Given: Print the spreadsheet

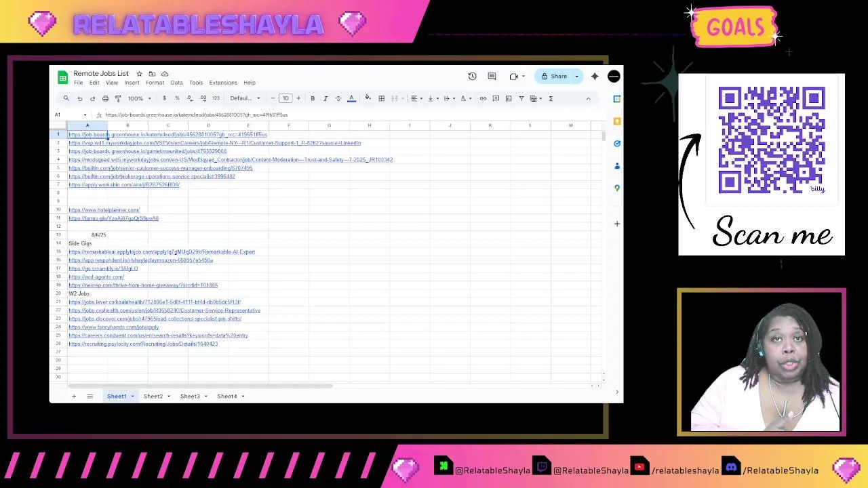Looking at the screenshot, I should [105, 98].
